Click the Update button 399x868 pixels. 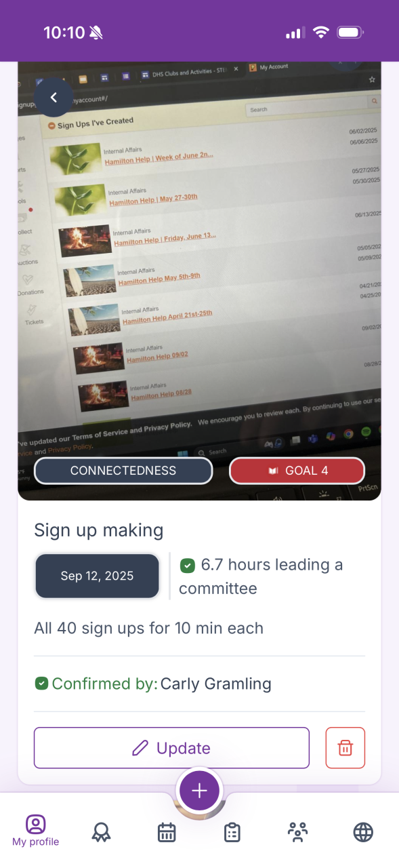171,748
